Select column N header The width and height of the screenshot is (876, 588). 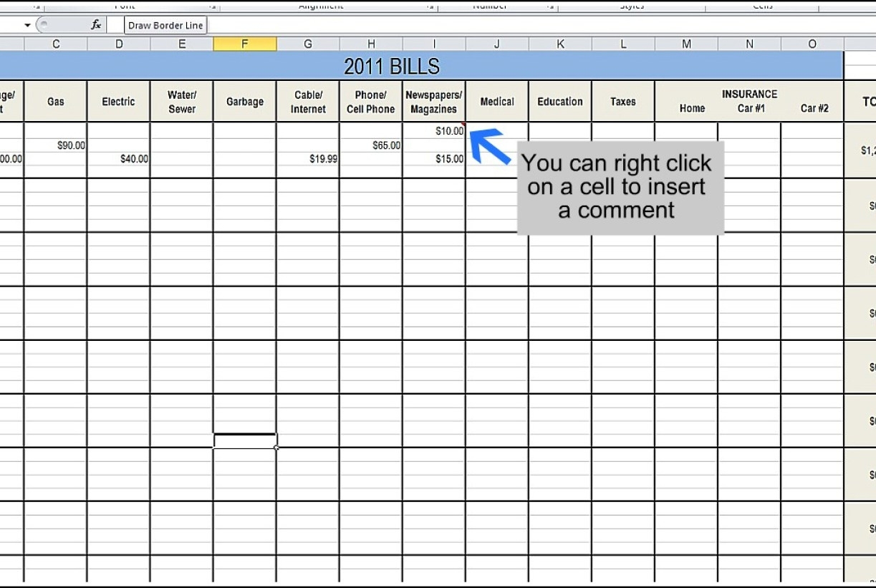coord(749,44)
